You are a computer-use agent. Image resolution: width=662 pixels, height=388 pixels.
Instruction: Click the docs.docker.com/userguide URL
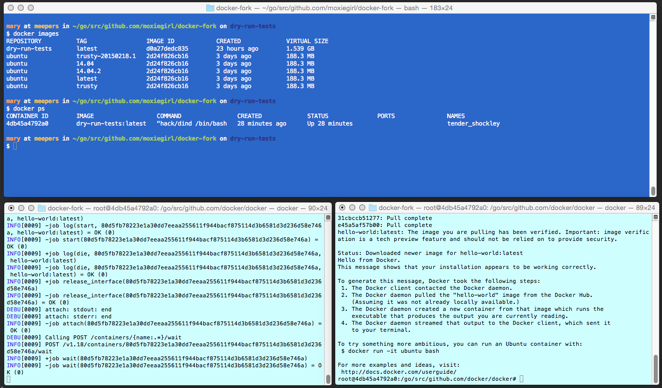399,372
